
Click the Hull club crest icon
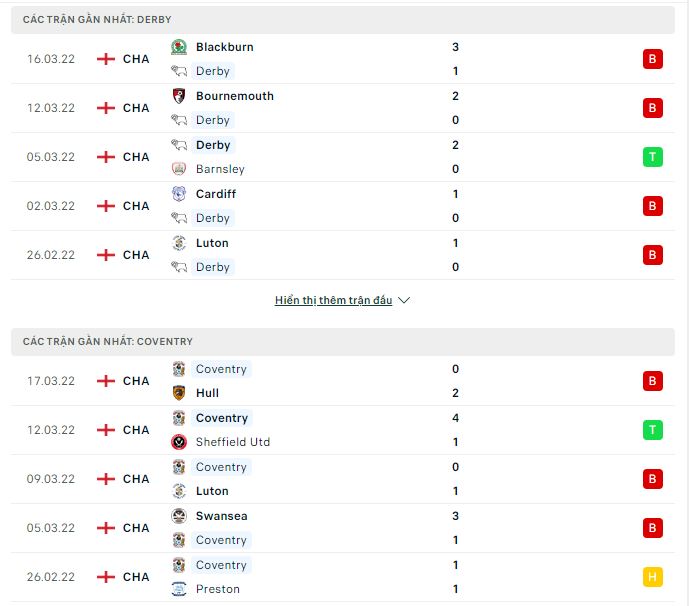[179, 393]
